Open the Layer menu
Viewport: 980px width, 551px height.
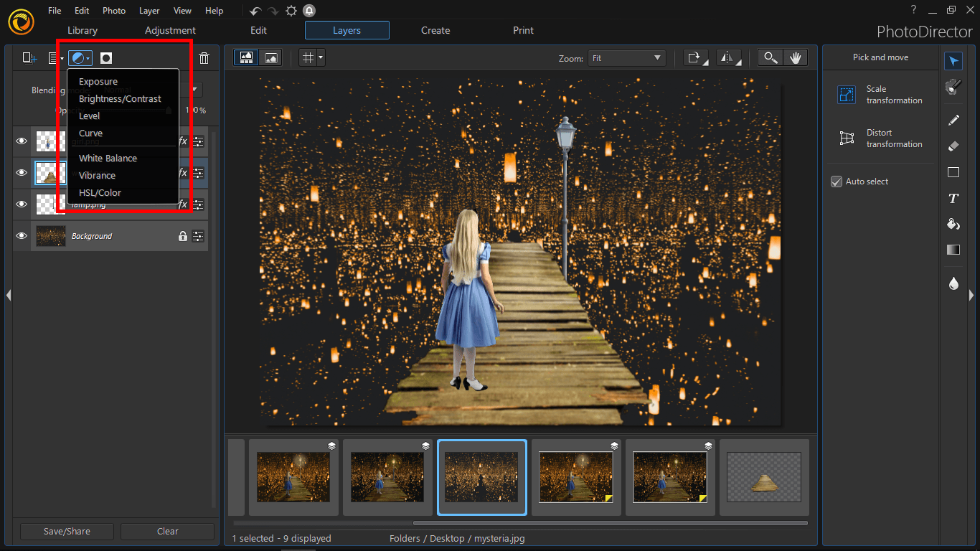click(149, 11)
